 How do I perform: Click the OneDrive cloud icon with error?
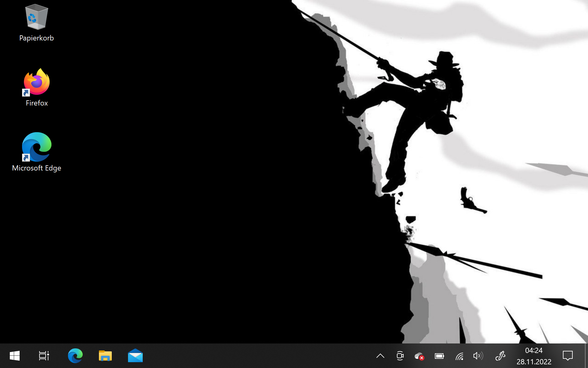point(419,356)
